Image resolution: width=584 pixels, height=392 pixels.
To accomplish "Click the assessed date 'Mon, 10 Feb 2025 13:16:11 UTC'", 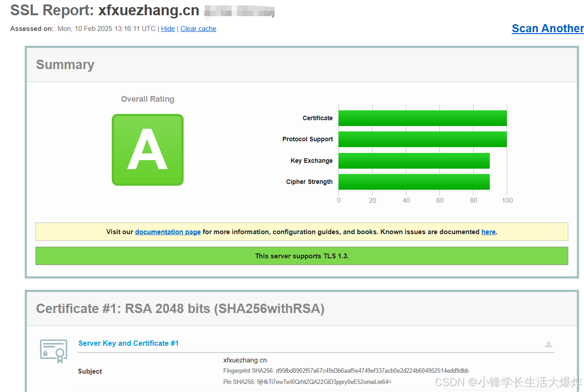I will click(107, 29).
